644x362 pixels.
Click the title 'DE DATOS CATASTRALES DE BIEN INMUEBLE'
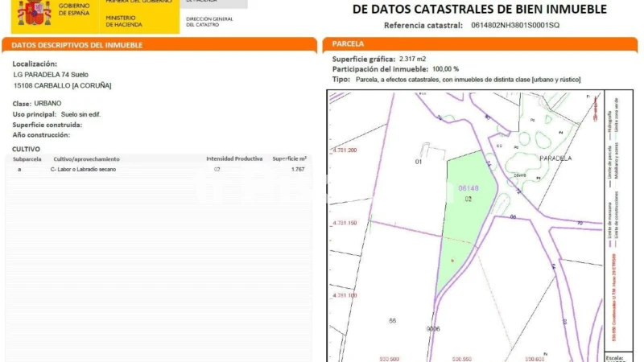pos(479,9)
